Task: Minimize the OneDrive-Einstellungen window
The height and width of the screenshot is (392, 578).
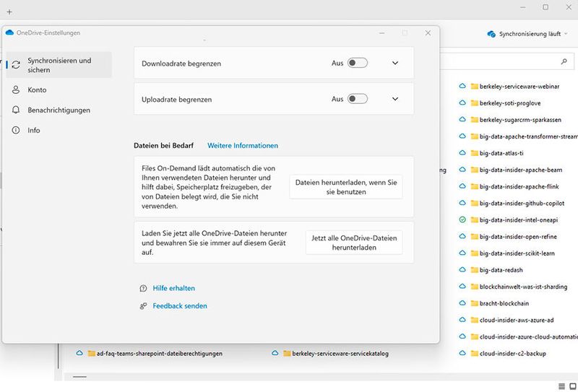Action: click(382, 33)
